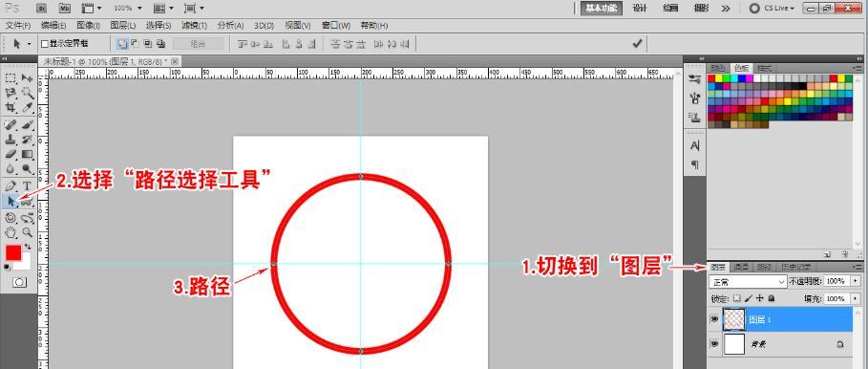The height and width of the screenshot is (369, 868).
Task: Switch to the 摄影 workspace
Action: tap(701, 9)
